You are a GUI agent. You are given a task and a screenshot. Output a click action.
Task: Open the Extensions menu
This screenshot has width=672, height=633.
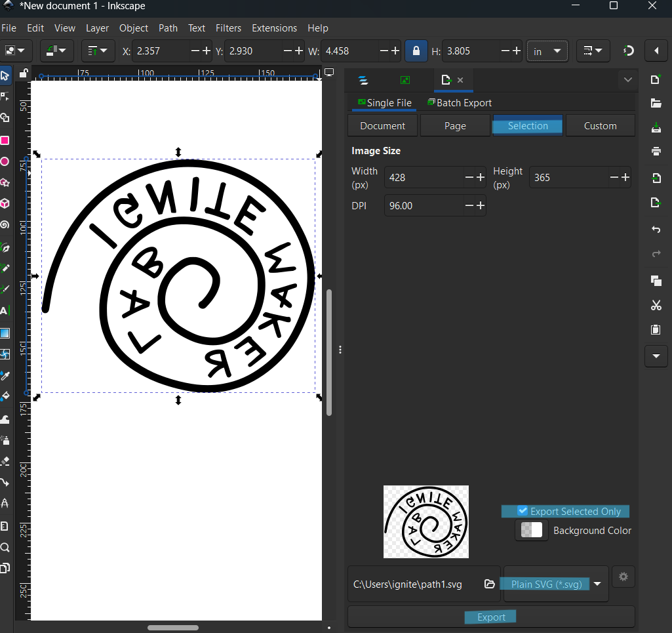[274, 28]
